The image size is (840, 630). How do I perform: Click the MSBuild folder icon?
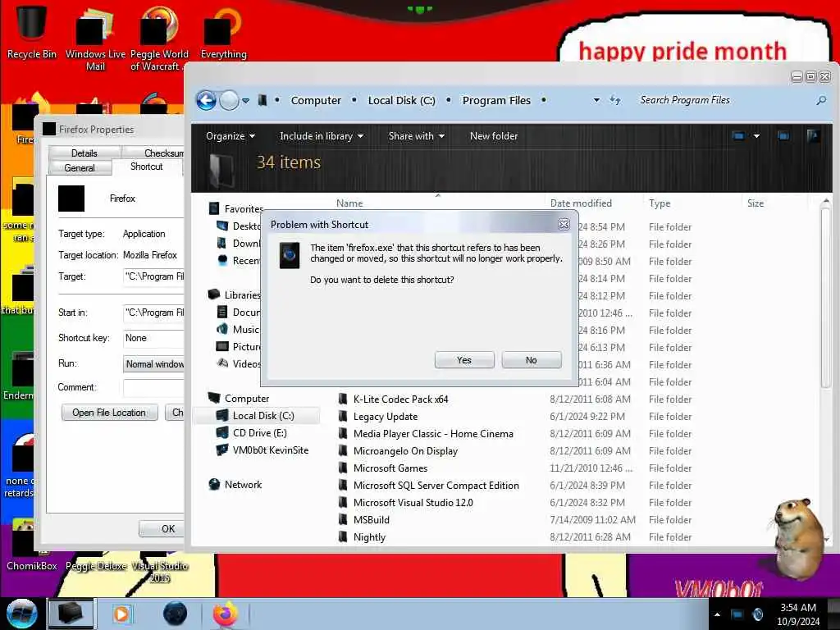343,519
